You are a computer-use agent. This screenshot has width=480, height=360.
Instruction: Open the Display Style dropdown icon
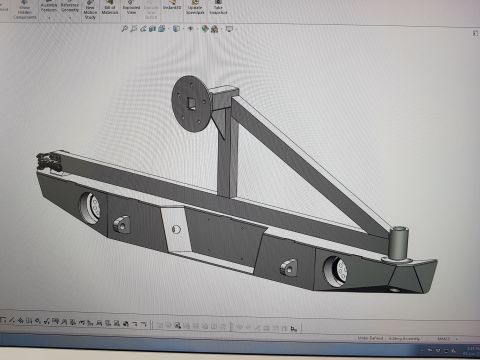coord(176,29)
